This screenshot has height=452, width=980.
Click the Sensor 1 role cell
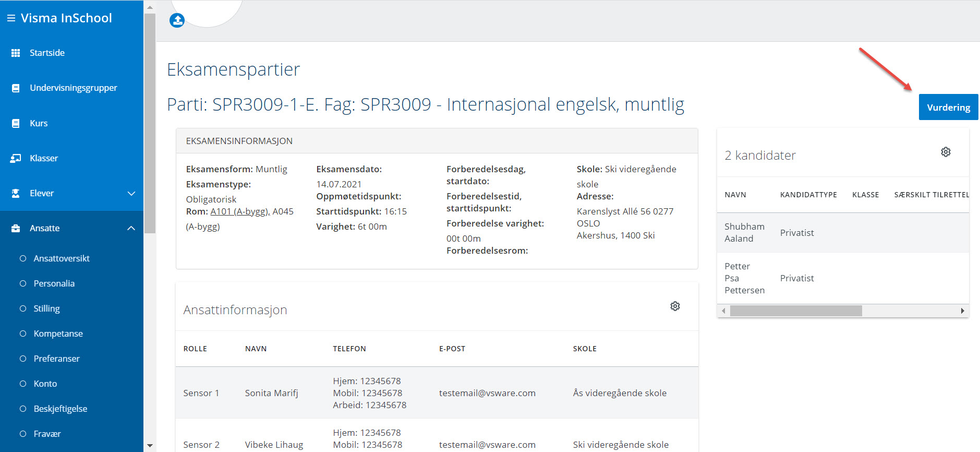(201, 393)
